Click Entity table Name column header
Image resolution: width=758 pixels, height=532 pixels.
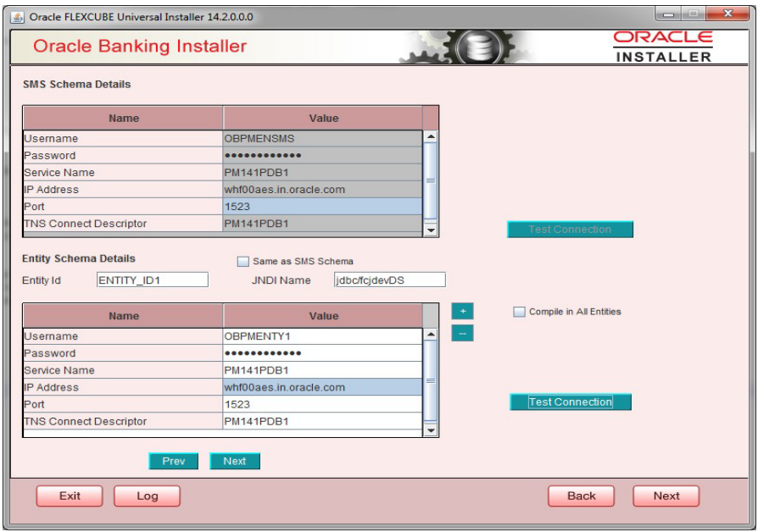(x=123, y=316)
